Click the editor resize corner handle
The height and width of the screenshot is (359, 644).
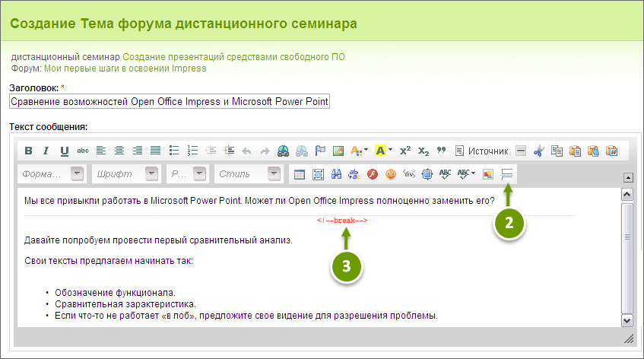pos(629,338)
